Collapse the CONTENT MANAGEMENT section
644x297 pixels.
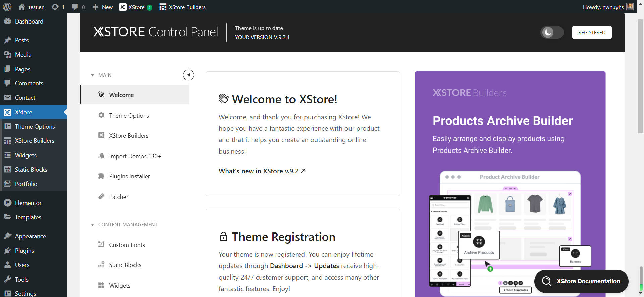(124, 224)
